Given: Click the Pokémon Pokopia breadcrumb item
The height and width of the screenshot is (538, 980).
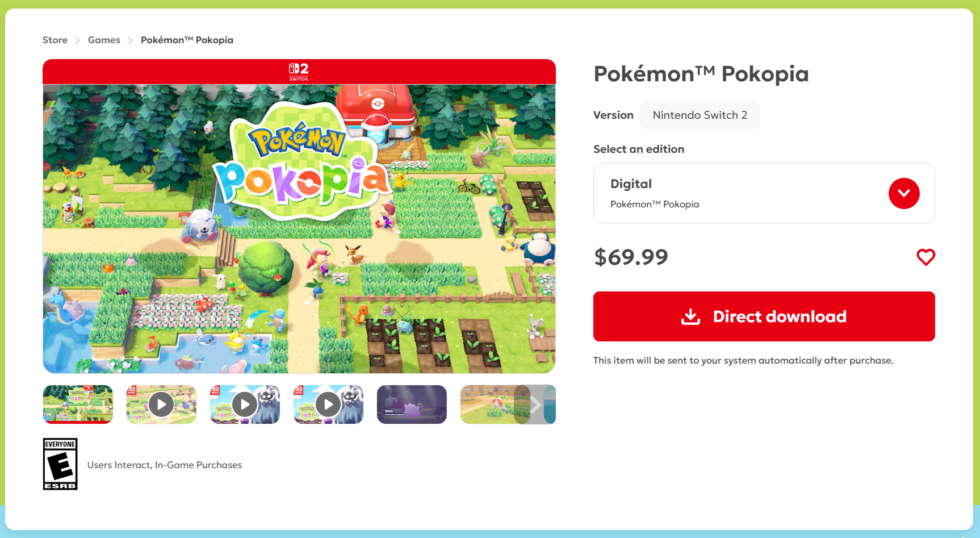Looking at the screenshot, I should tap(187, 40).
